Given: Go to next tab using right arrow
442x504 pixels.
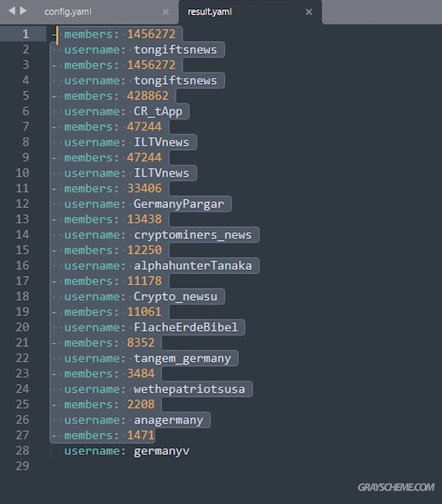Looking at the screenshot, I should tap(23, 11).
